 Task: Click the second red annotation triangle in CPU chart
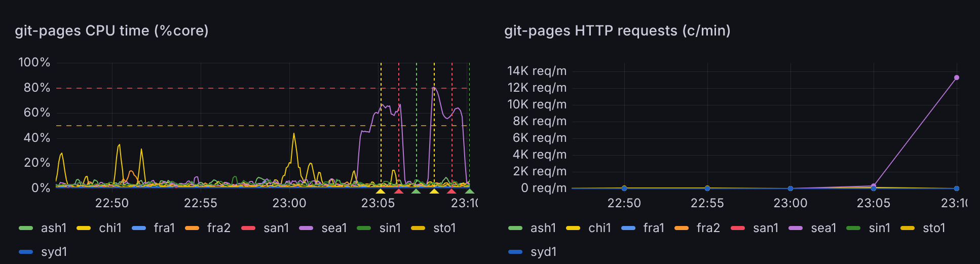click(x=451, y=191)
